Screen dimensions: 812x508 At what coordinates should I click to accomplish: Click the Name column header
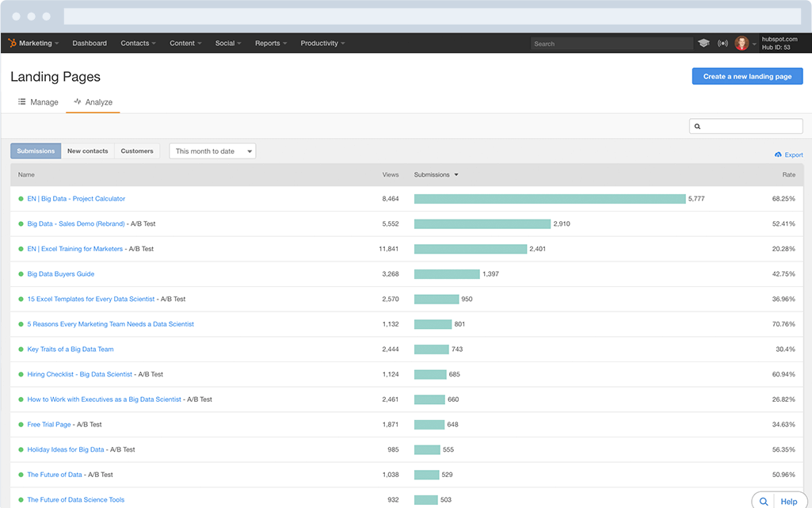click(26, 174)
